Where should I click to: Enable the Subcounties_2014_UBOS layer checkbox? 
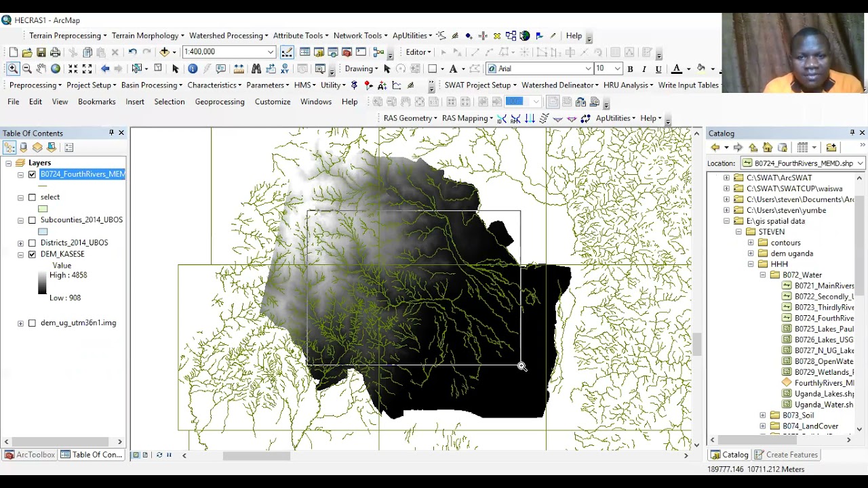(32, 220)
